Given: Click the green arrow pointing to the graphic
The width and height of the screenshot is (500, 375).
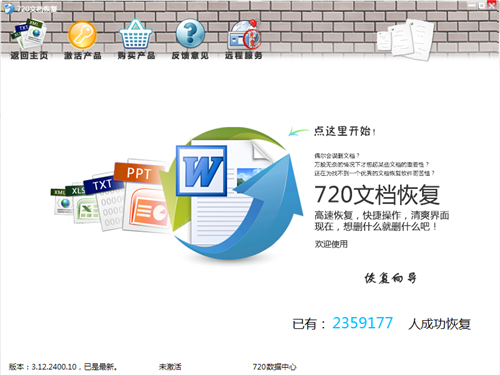Looking at the screenshot, I should coord(298,131).
